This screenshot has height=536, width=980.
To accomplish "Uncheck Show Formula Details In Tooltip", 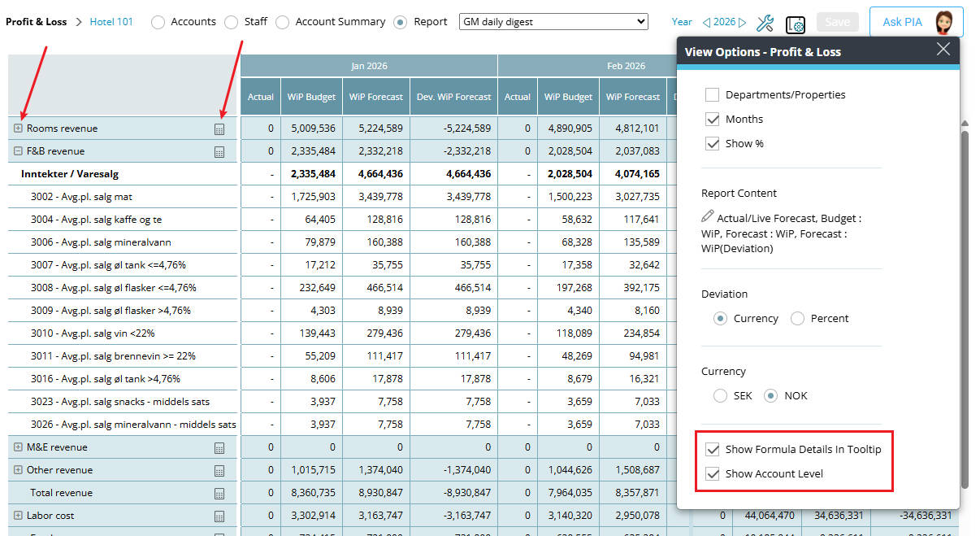I will coord(713,449).
